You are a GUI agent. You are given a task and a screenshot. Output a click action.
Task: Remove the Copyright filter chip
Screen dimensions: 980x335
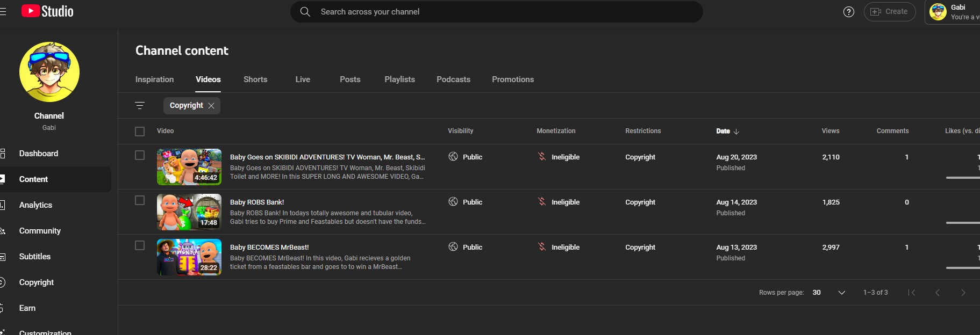211,106
